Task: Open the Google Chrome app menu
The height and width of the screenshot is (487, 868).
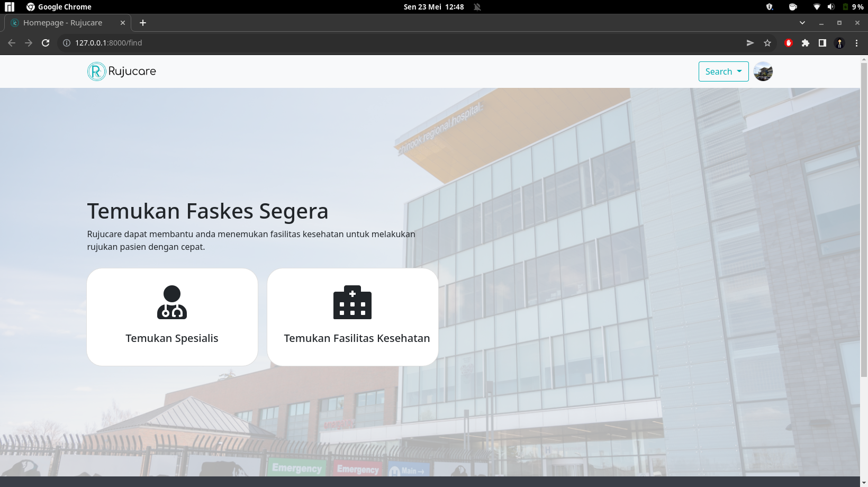Action: pyautogui.click(x=59, y=7)
